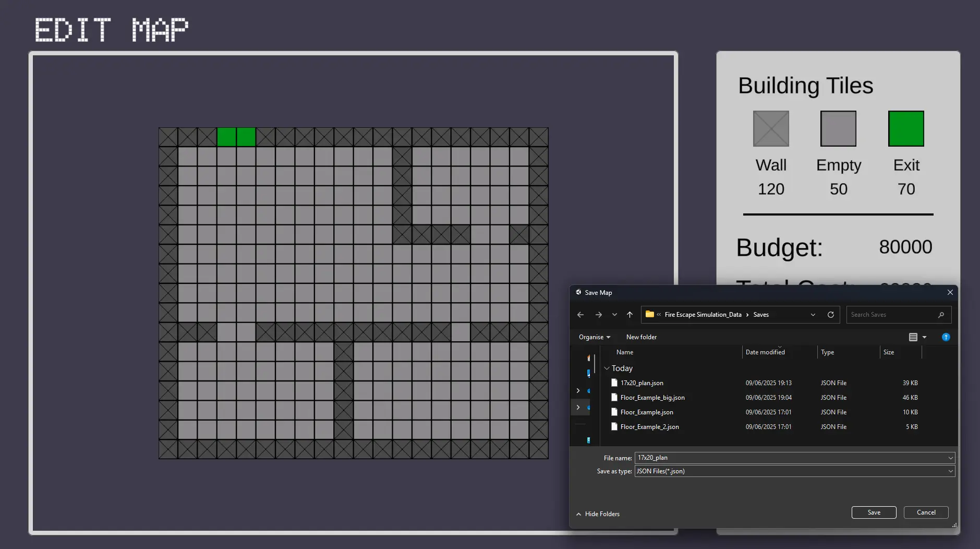Pick the green Exit tile swatch
Viewport: 980px width, 549px height.
(x=905, y=128)
